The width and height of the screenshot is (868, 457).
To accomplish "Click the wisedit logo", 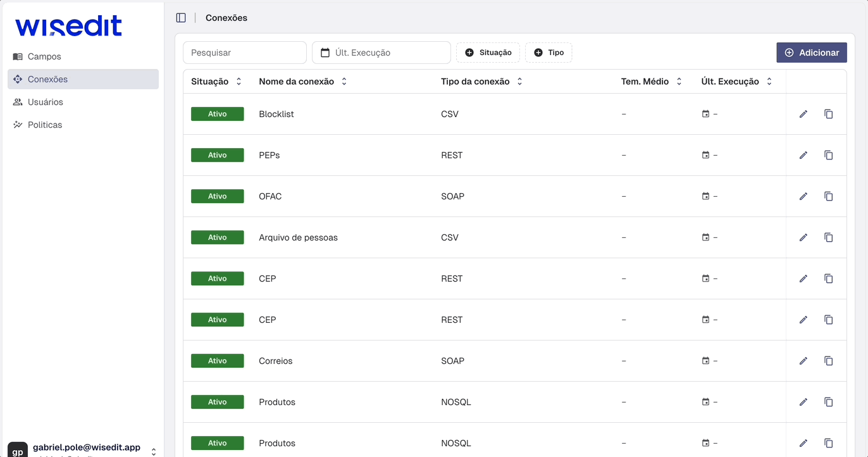I will point(68,26).
